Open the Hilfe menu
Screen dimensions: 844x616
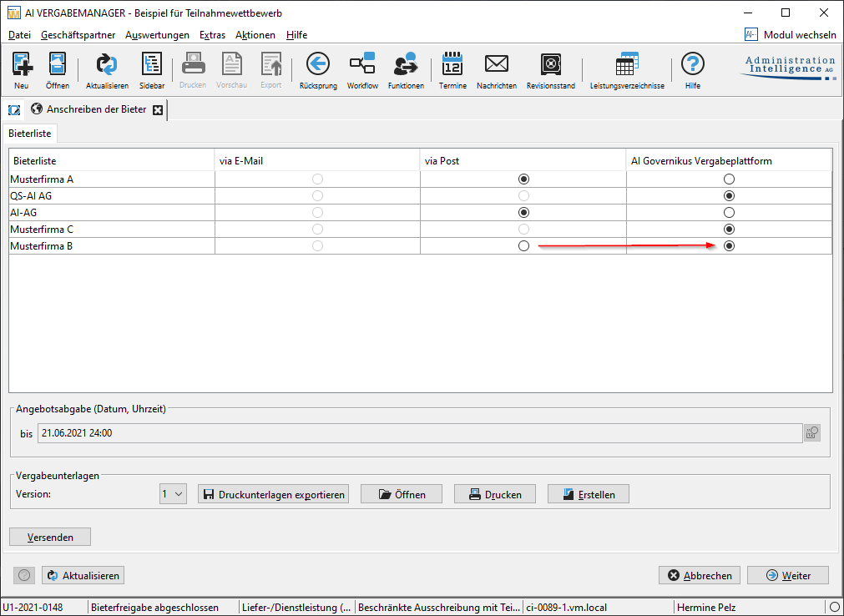pos(296,35)
